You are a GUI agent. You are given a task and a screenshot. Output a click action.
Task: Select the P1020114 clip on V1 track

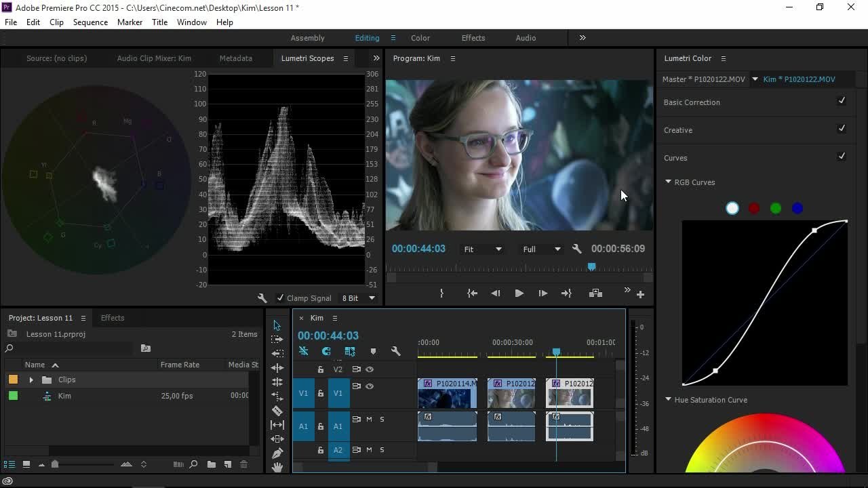448,393
